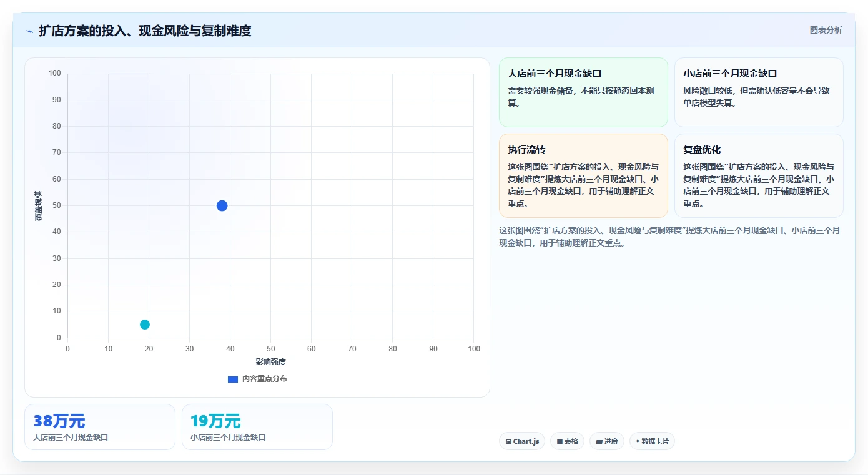
Task: Open the 执行流转 card
Action: (x=583, y=175)
